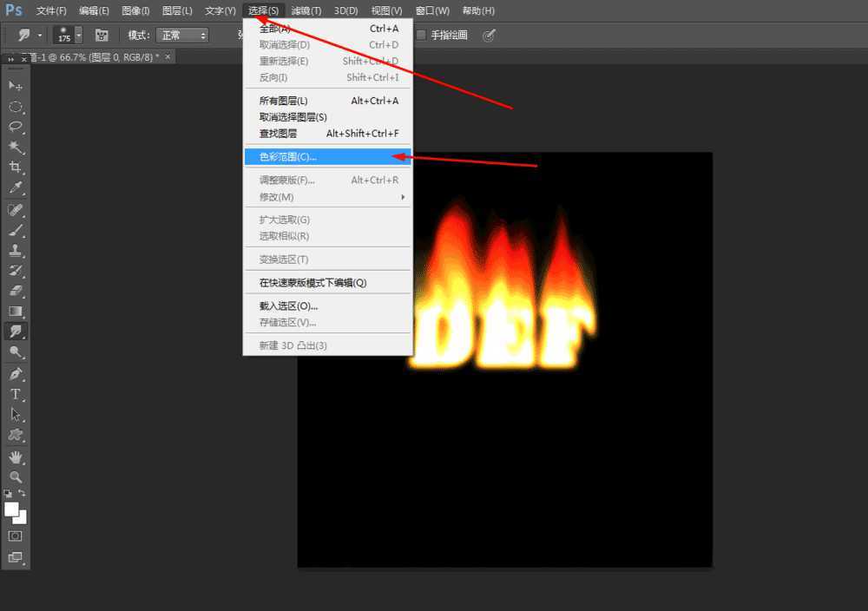The width and height of the screenshot is (868, 611).
Task: Click the foreground color swatch
Action: (x=11, y=510)
